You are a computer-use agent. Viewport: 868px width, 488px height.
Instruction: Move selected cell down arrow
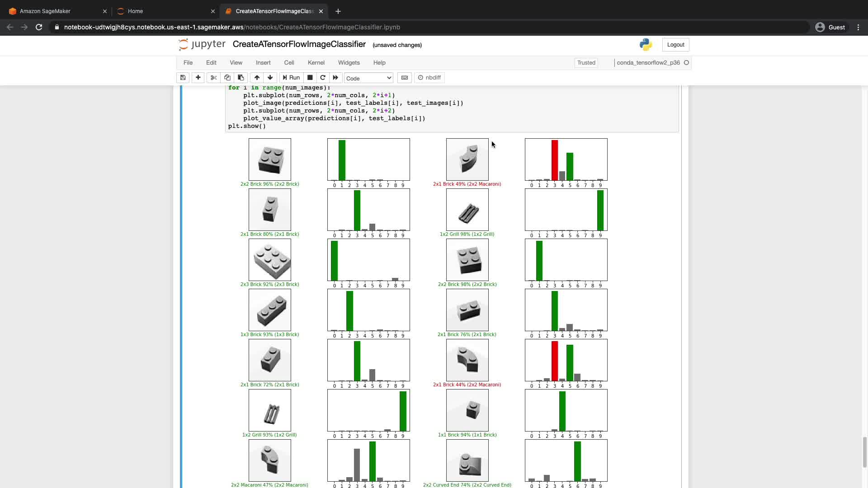click(270, 78)
